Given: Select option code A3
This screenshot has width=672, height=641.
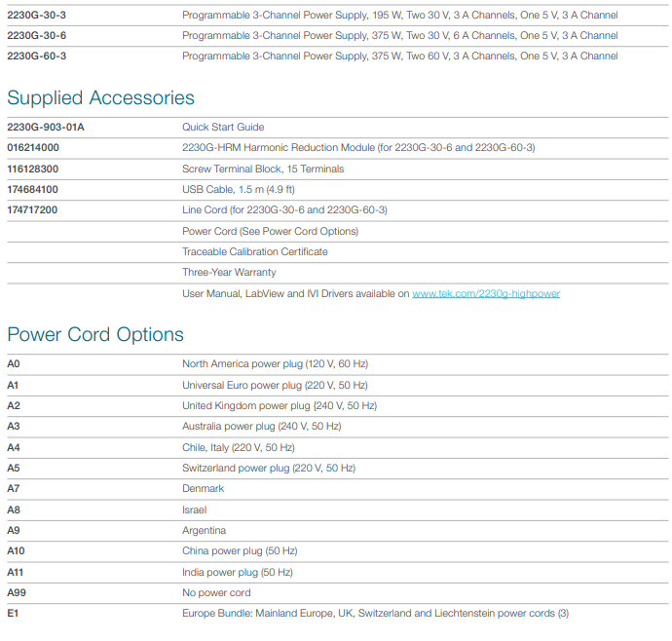Looking at the screenshot, I should [14, 427].
